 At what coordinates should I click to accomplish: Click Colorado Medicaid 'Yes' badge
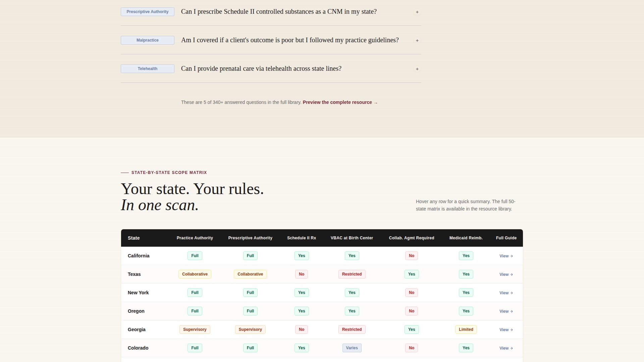coord(466,348)
